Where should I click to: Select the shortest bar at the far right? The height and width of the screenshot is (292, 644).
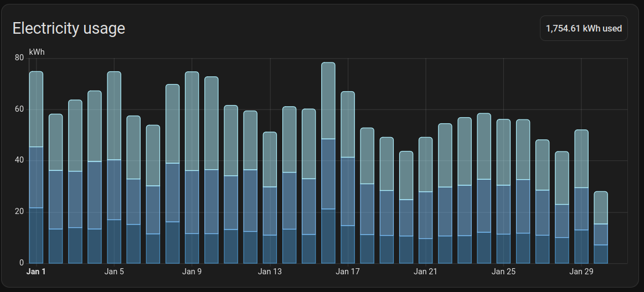click(x=601, y=227)
